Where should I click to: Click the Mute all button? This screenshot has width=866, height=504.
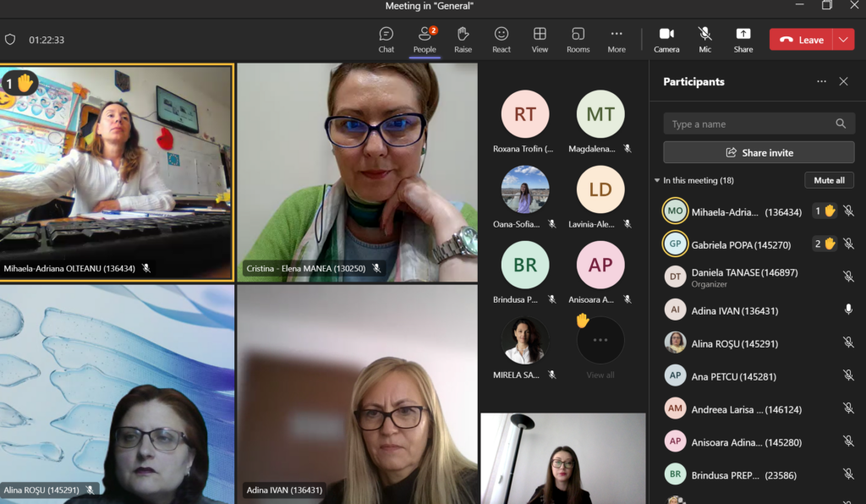pyautogui.click(x=829, y=180)
